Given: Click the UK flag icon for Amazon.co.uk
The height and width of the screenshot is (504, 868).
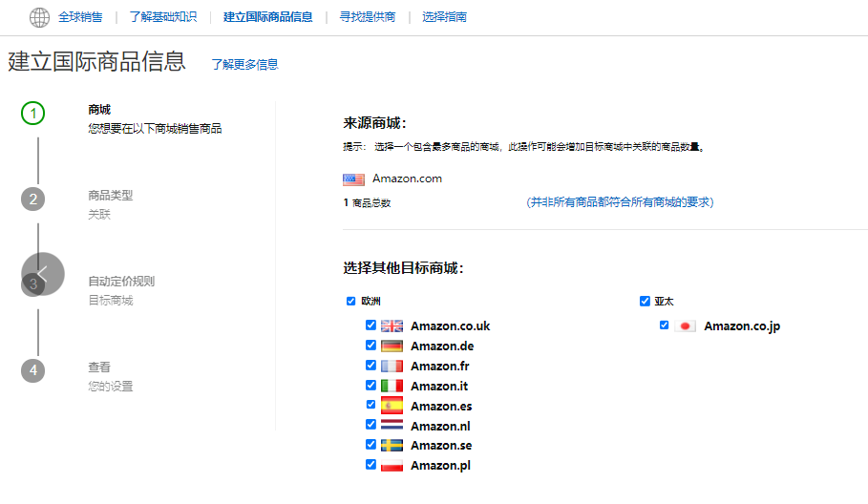Looking at the screenshot, I should [392, 325].
